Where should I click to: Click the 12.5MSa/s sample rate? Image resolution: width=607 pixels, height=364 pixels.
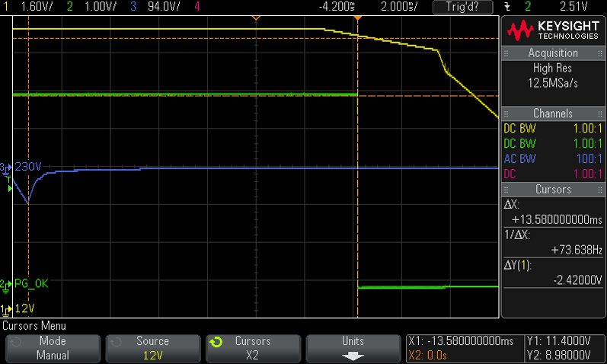click(x=553, y=83)
